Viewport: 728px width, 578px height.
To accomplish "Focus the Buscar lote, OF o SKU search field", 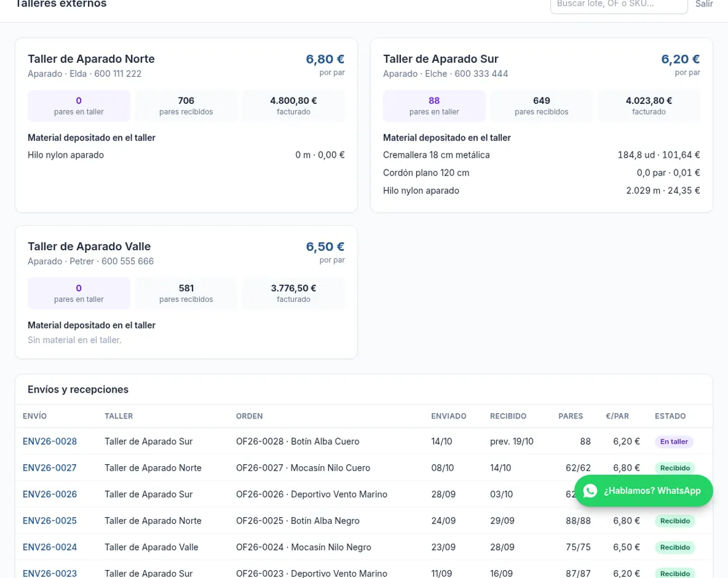I will click(619, 5).
